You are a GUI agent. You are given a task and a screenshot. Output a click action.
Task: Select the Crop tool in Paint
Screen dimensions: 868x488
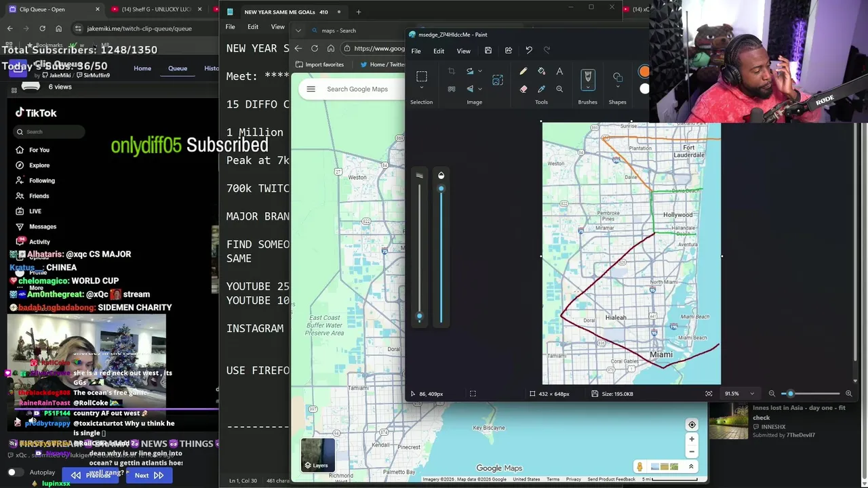coord(452,71)
